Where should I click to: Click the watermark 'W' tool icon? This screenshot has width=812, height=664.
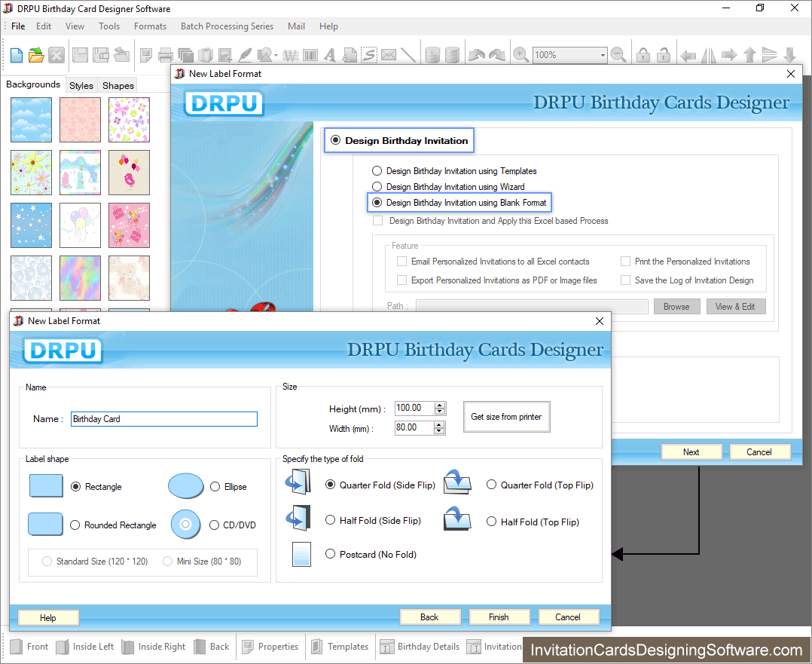coord(291,54)
